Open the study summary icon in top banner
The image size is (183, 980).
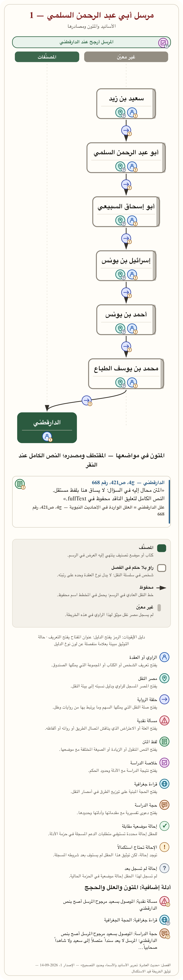163,43
